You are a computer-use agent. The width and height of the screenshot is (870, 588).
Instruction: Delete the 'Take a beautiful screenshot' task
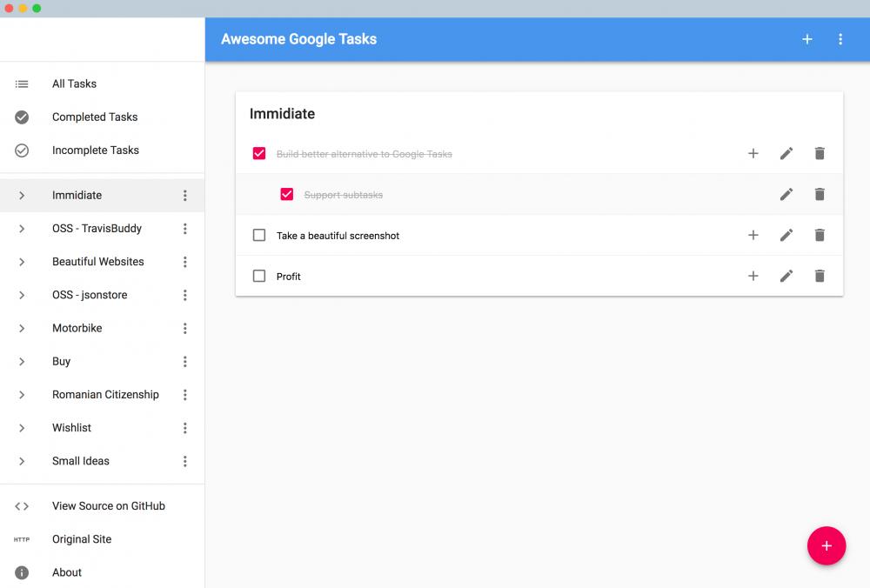point(820,235)
